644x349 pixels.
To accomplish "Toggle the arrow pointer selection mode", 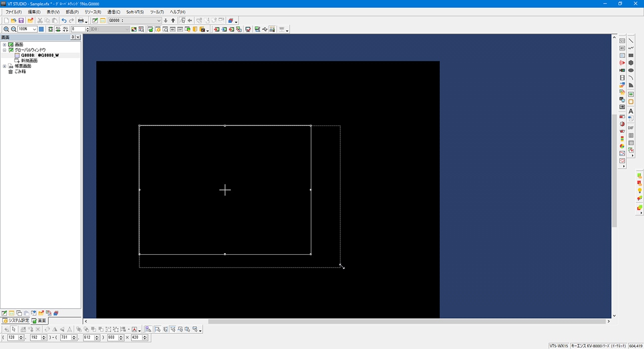I will [x=14, y=329].
